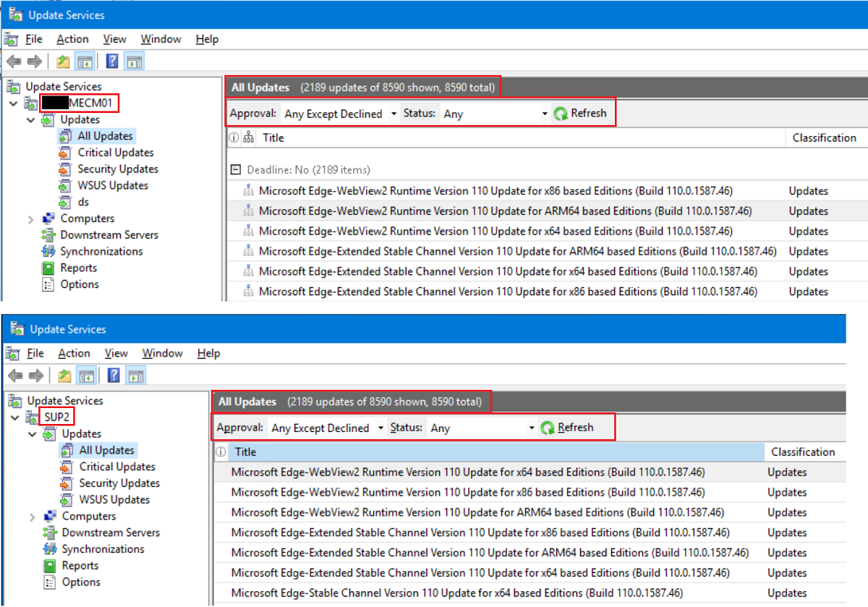Image resolution: width=868 pixels, height=607 pixels.
Task: Open Help using the question mark toolbar icon
Action: coord(111,61)
